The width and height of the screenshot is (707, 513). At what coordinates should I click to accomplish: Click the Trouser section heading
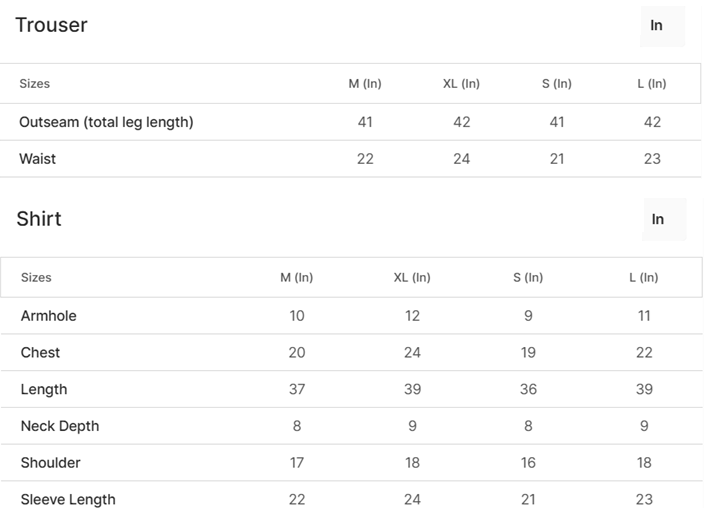51,25
